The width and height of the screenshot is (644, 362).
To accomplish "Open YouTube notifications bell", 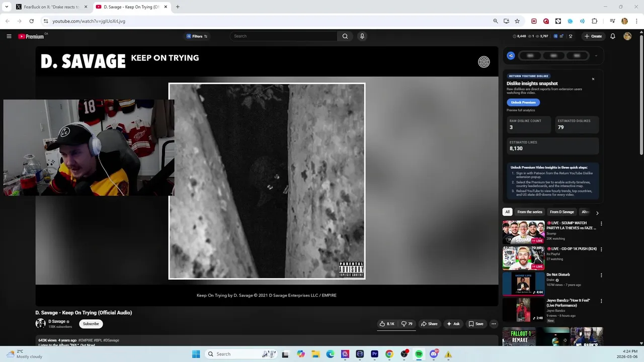I will [613, 36].
